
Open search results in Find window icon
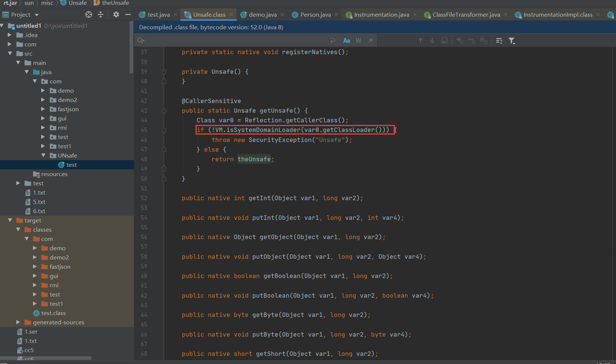coord(499,40)
